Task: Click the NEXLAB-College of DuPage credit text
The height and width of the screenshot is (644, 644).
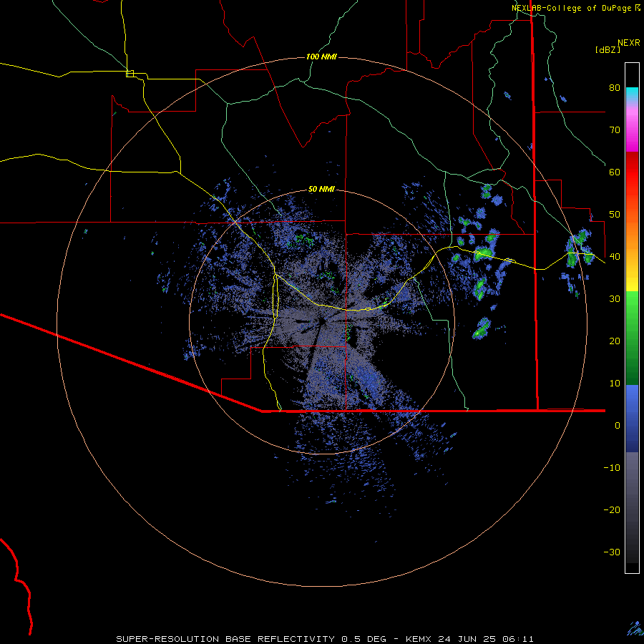Action: tap(571, 8)
